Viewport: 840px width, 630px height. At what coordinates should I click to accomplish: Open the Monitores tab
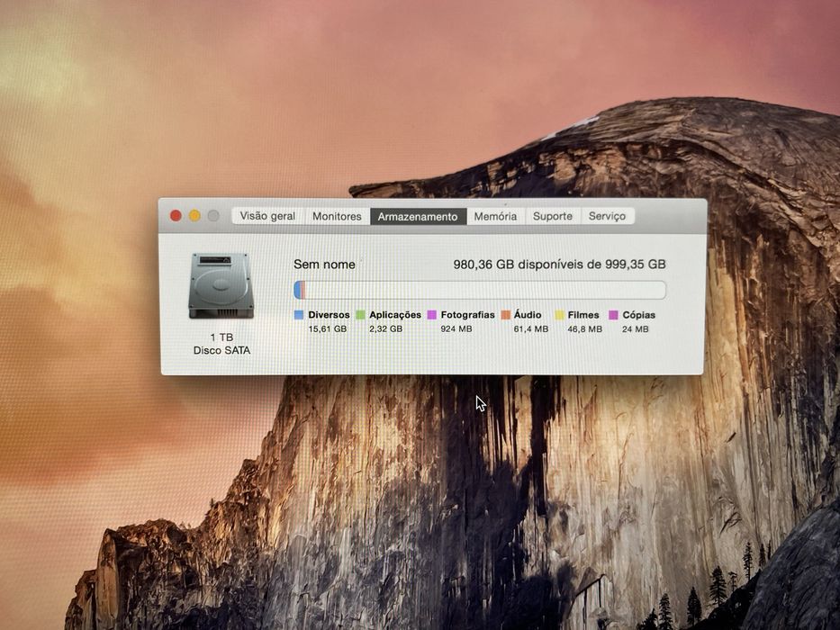point(337,216)
